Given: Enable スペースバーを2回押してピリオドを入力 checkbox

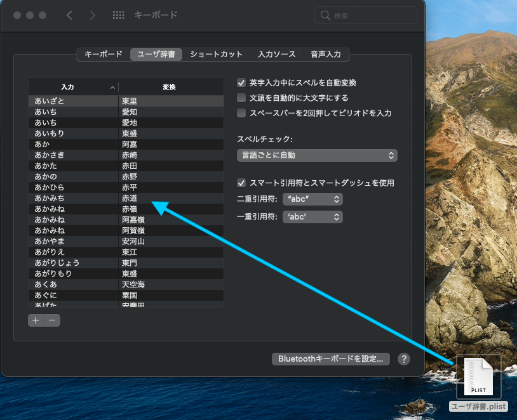Looking at the screenshot, I should coord(241,113).
